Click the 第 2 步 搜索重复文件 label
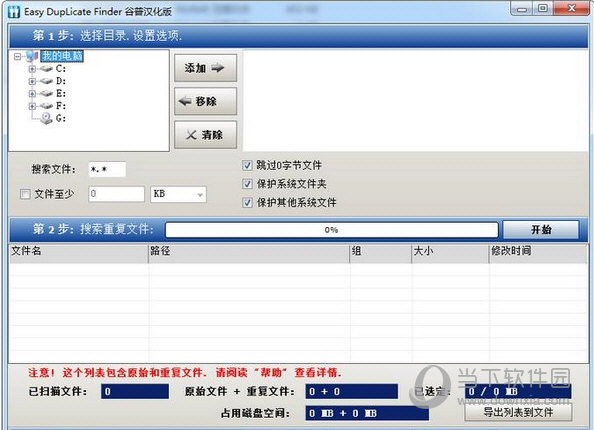The height and width of the screenshot is (430, 594). (x=93, y=229)
